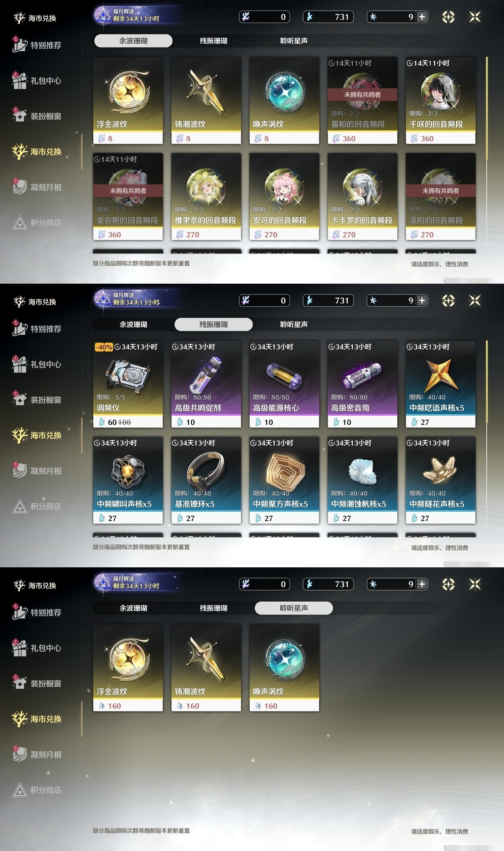Image resolution: width=504 pixels, height=851 pixels.
Task: Select the 中频聚方声核x5 material
Action: 284,480
